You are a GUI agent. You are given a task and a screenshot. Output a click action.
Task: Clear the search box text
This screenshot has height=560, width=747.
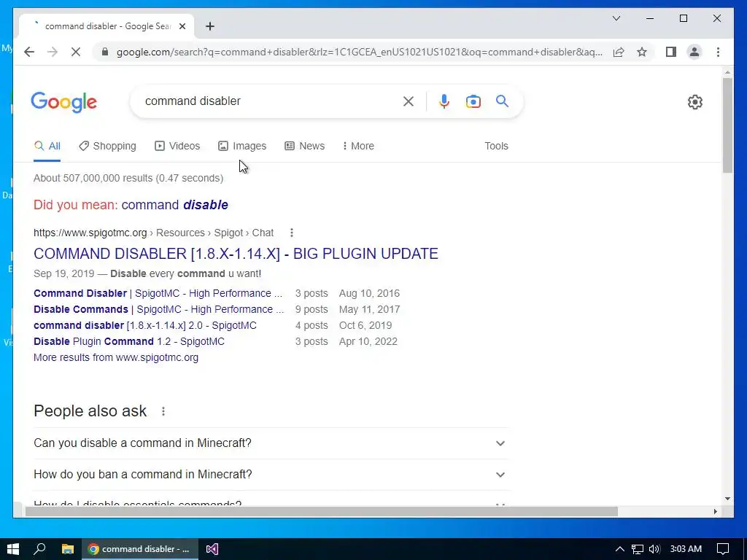[409, 101]
